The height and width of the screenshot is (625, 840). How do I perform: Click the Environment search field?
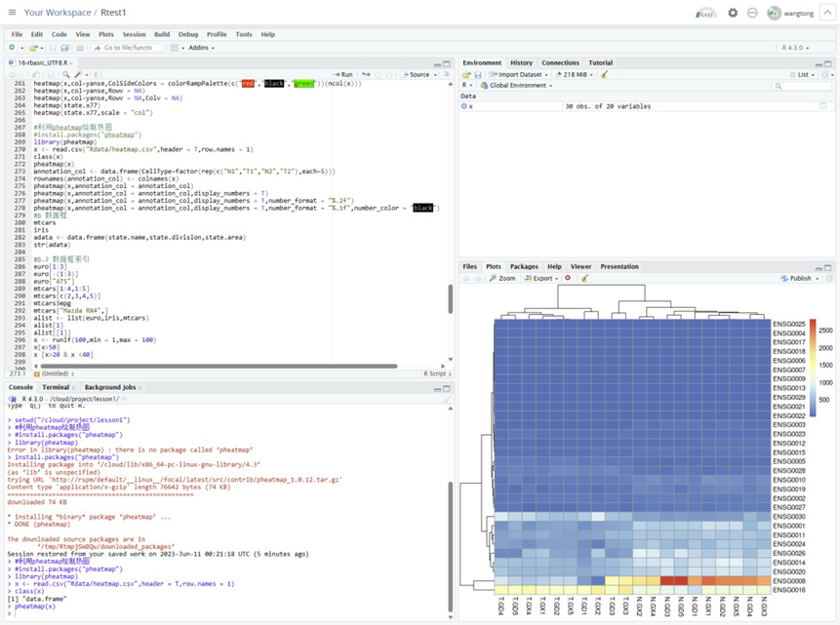pyautogui.click(x=799, y=86)
